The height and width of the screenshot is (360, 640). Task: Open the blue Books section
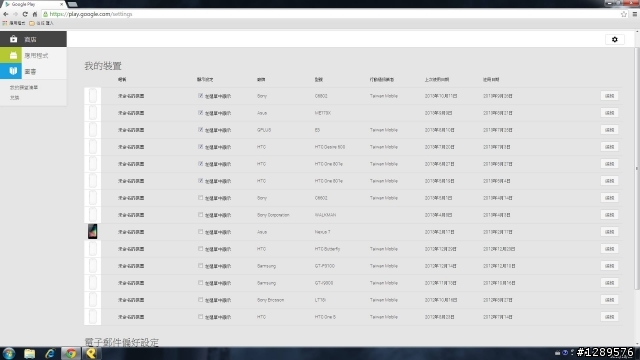click(33, 71)
